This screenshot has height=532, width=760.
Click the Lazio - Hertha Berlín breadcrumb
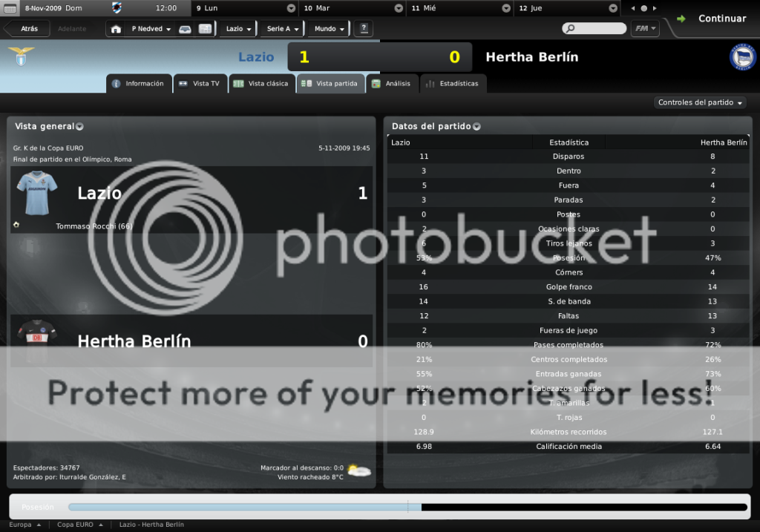click(x=151, y=525)
